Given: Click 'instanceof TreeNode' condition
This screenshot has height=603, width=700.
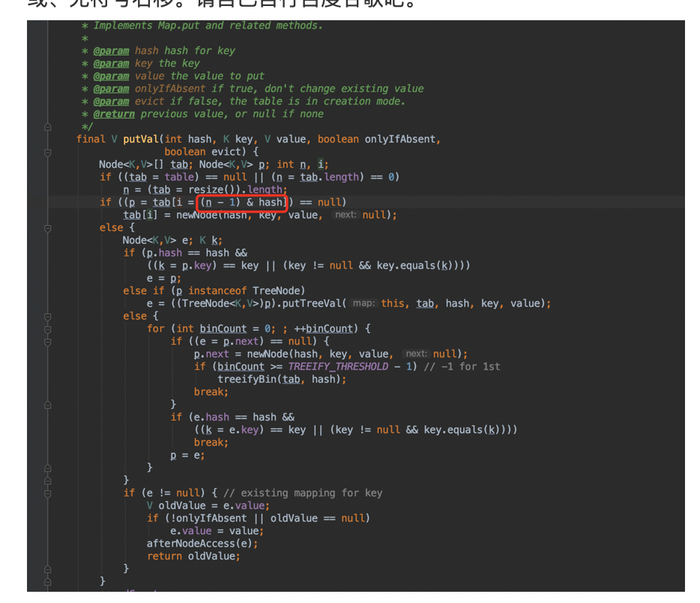Looking at the screenshot, I should (x=247, y=291).
